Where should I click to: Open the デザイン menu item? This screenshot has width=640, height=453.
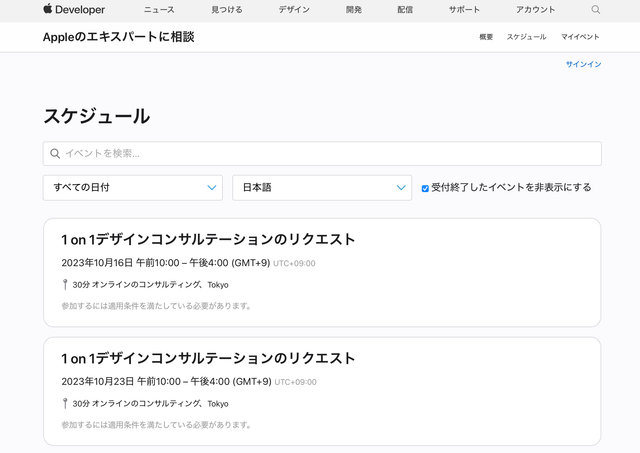(x=294, y=10)
